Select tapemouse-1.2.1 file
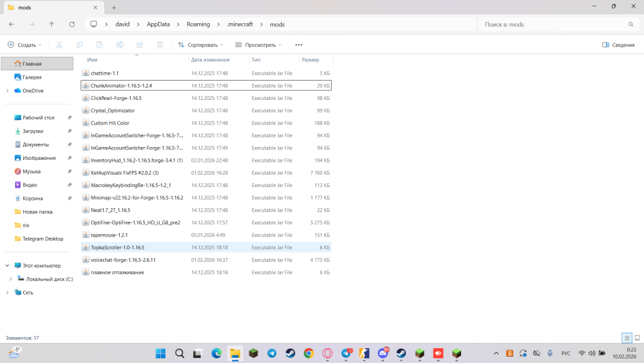Viewport: 644px width, 363px height. [x=206, y=235]
